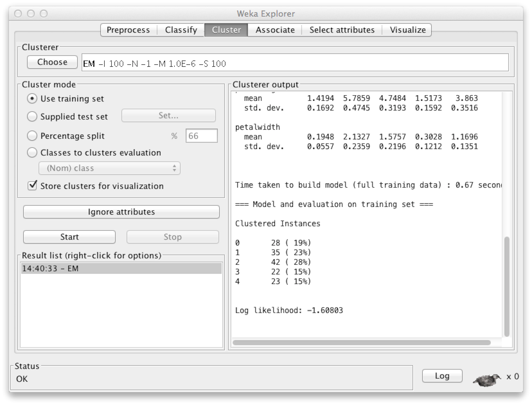Click the OK status message

click(22, 379)
